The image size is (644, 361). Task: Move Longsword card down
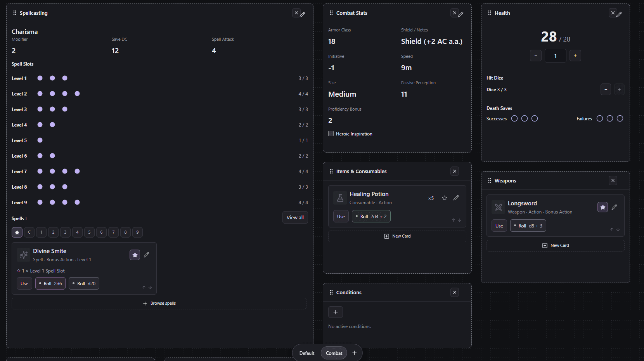[618, 229]
